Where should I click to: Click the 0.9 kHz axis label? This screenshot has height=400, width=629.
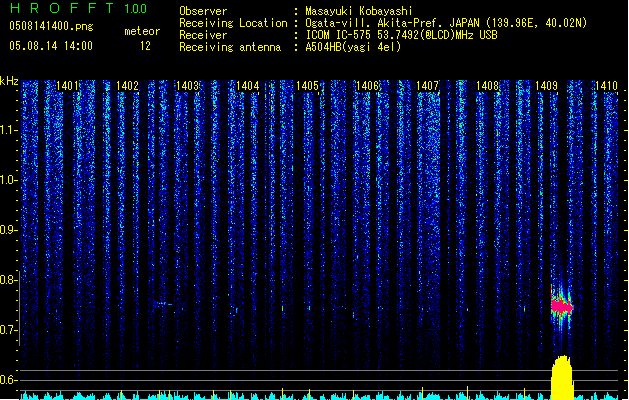coord(9,230)
